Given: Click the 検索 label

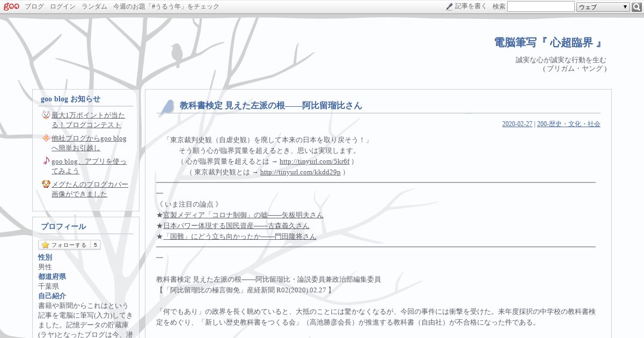Looking at the screenshot, I should 499,6.
